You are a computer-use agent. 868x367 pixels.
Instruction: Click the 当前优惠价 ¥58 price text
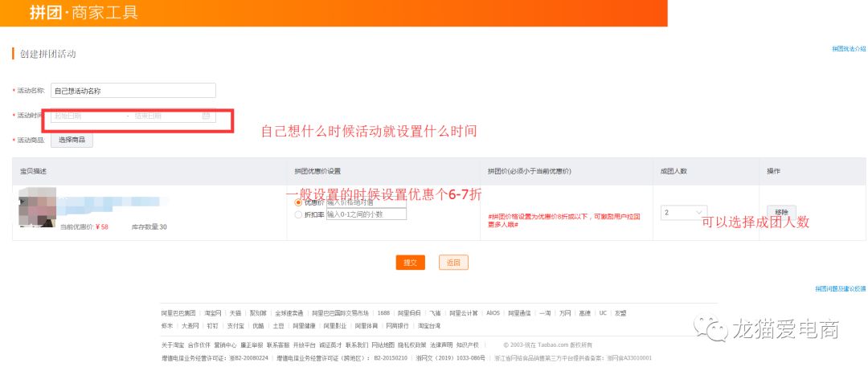84,227
